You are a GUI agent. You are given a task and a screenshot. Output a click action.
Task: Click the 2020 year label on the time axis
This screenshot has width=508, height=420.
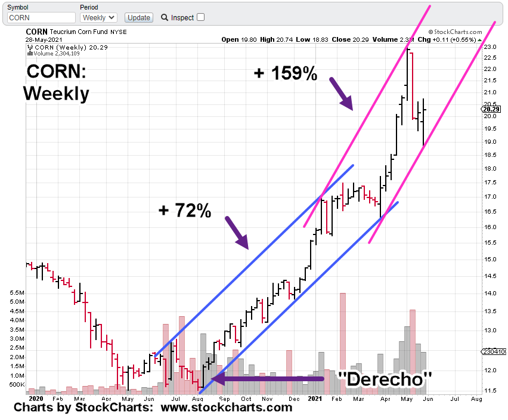(35, 397)
